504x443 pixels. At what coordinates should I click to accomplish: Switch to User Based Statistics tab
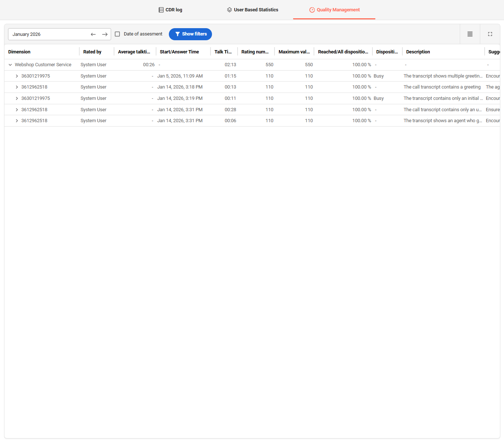(x=253, y=10)
